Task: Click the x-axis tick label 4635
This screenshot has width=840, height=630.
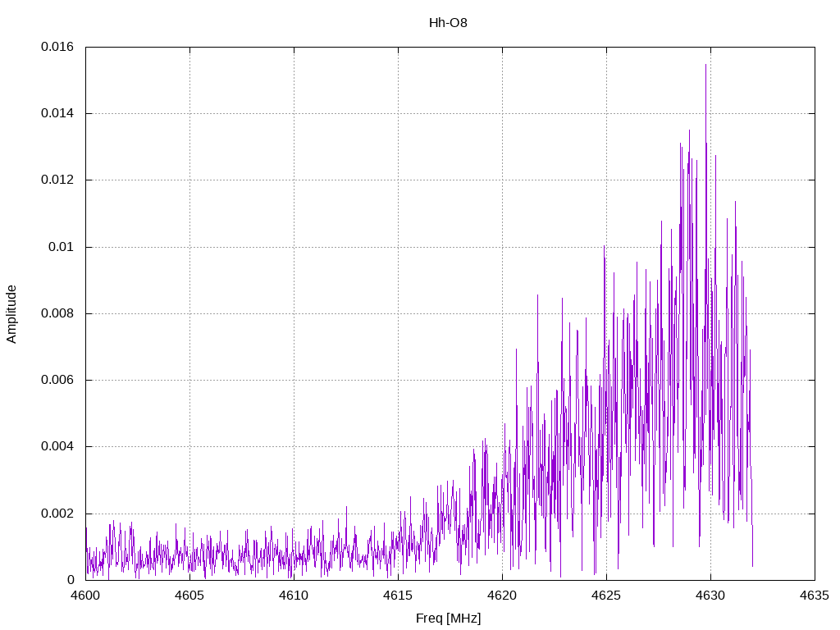Action: (815, 596)
